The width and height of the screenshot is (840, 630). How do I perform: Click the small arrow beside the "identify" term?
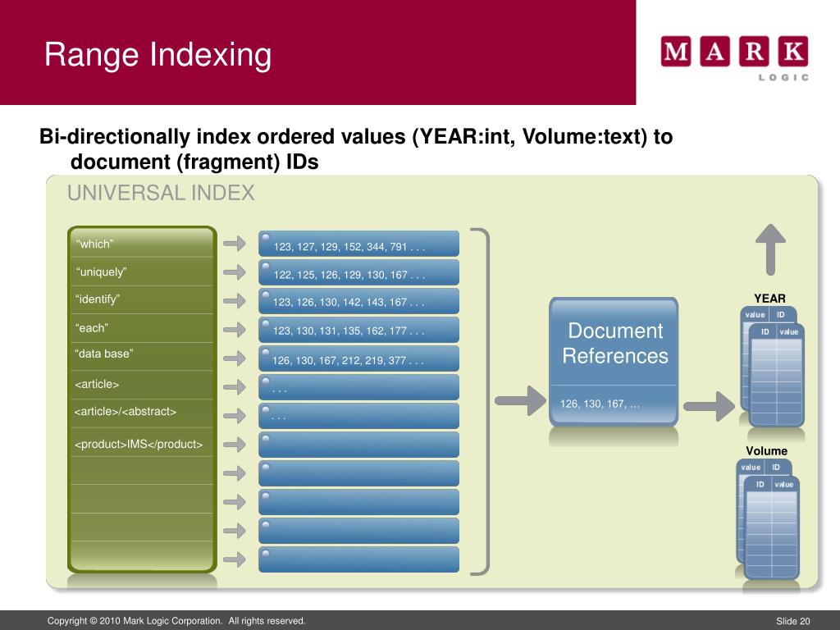pyautogui.click(x=234, y=300)
